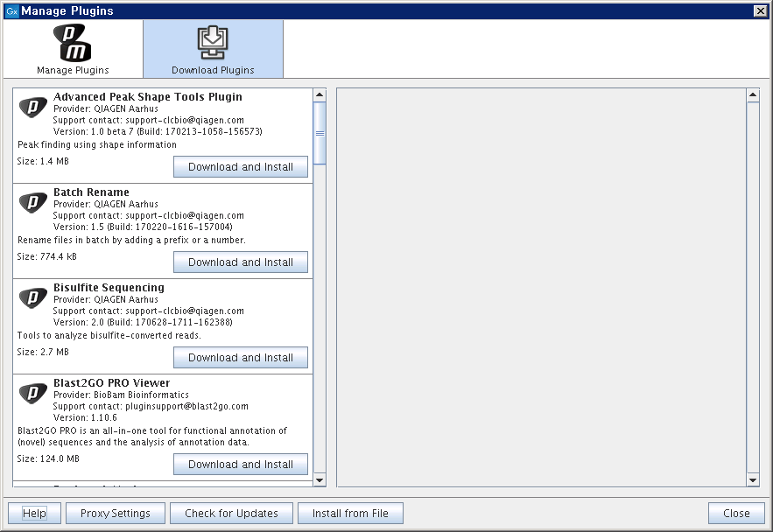The height and width of the screenshot is (532, 773).
Task: Click the Manage Plugins PM logo icon
Action: pyautogui.click(x=73, y=42)
